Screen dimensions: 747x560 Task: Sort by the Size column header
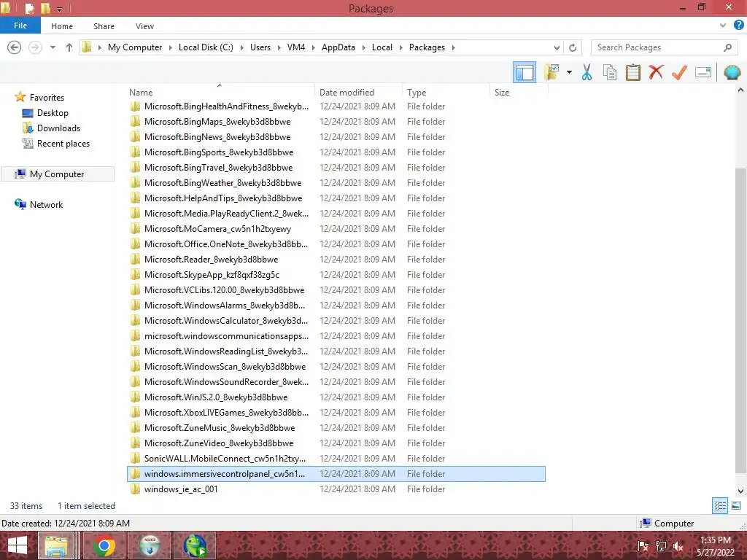(x=519, y=93)
